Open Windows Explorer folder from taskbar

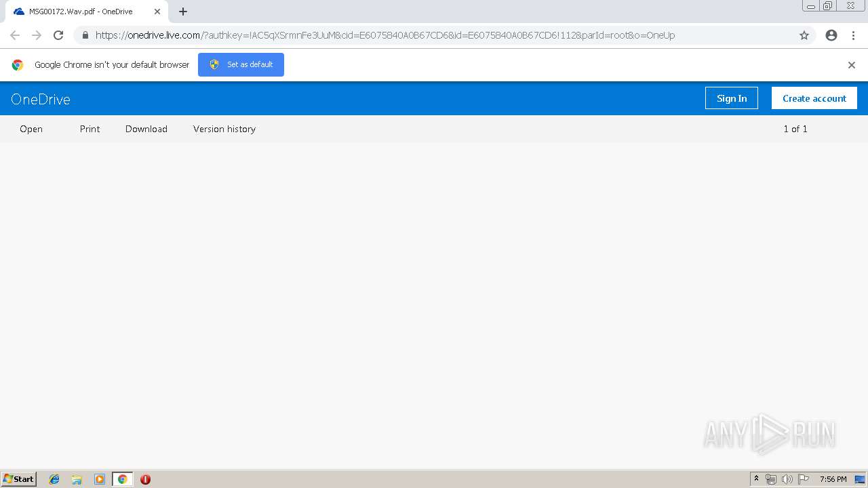point(77,479)
